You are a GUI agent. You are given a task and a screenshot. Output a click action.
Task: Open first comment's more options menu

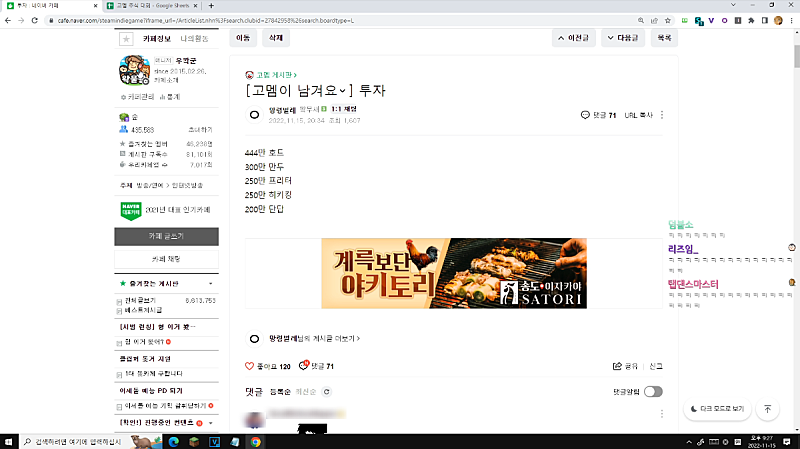pos(662,414)
